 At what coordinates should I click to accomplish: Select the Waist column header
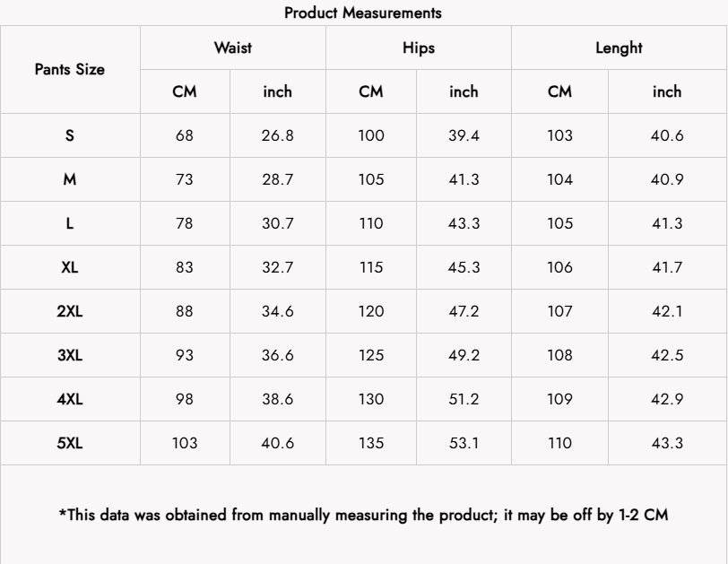(x=233, y=48)
